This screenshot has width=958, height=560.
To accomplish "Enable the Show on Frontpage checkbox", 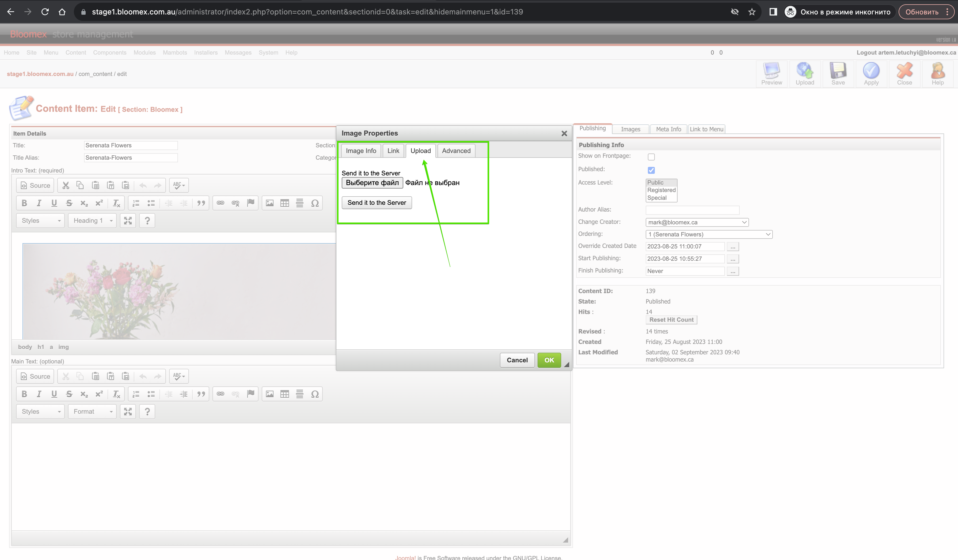I will point(651,156).
